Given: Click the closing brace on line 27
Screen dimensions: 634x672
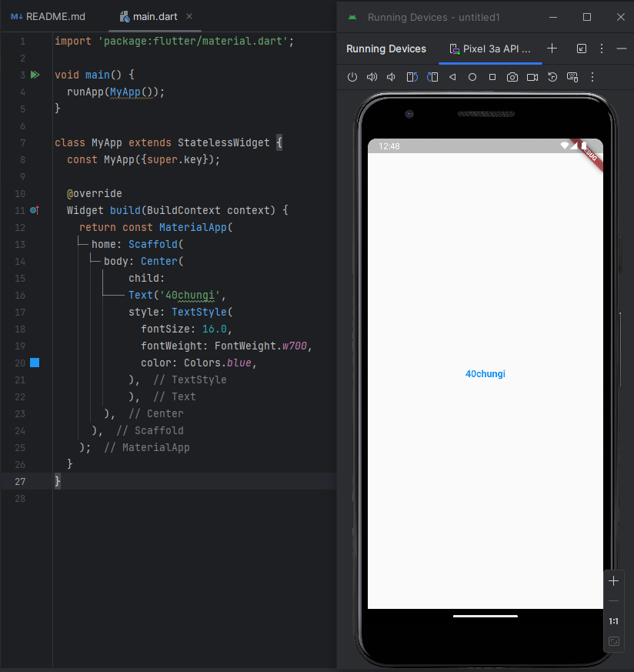Looking at the screenshot, I should [x=58, y=481].
